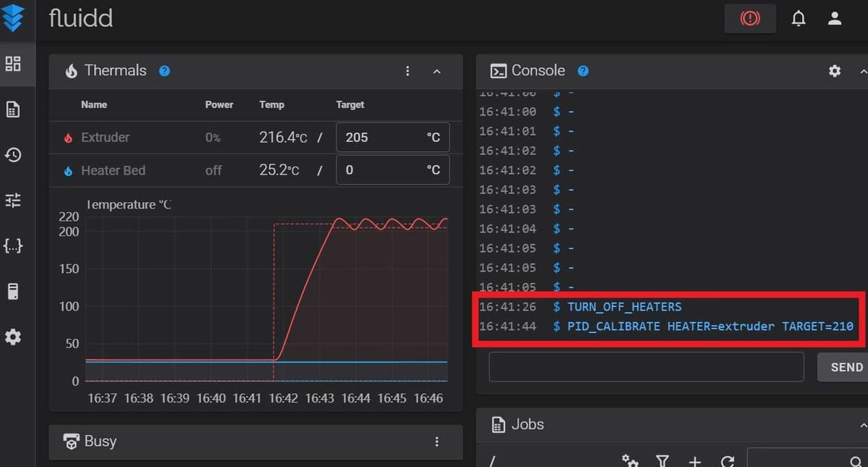The image size is (868, 467).
Task: Open the Tune page sliders icon
Action: 13,201
